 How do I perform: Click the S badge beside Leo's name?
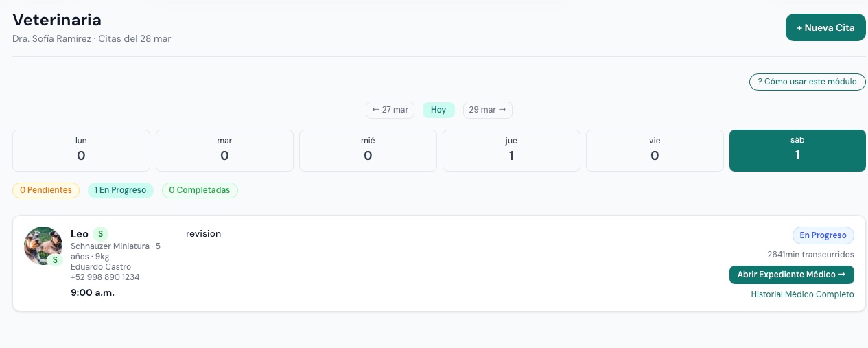[100, 234]
